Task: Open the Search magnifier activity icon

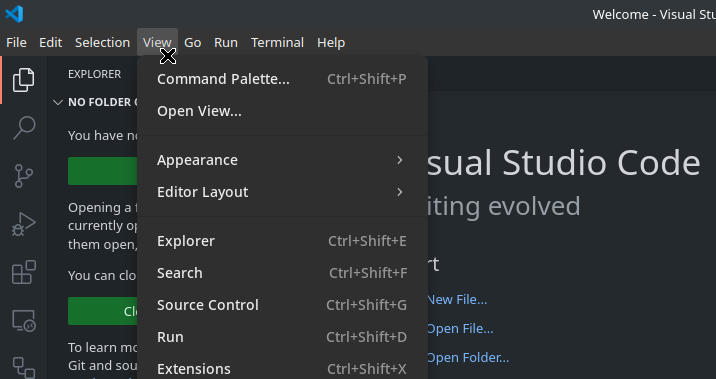Action: [x=23, y=128]
